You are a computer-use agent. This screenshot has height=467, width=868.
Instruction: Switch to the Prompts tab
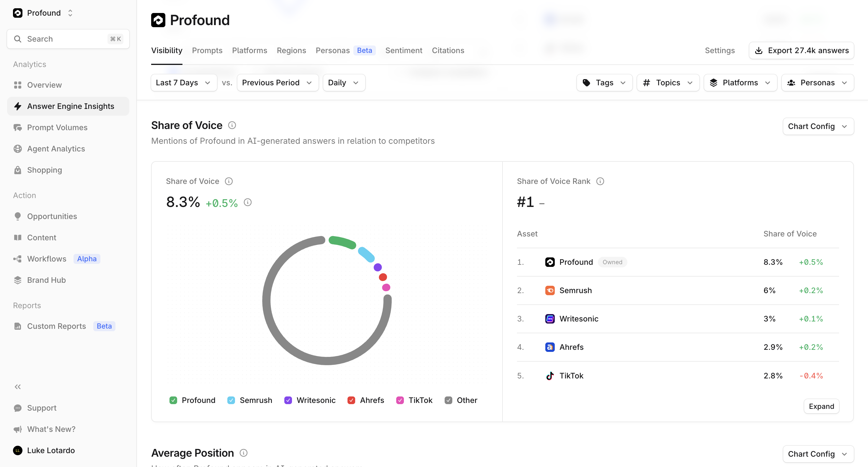pos(207,50)
